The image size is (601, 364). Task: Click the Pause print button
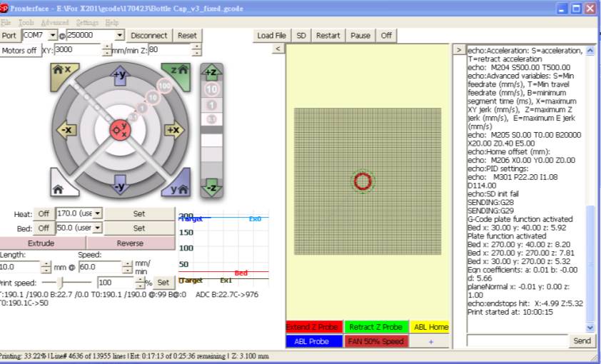click(360, 36)
